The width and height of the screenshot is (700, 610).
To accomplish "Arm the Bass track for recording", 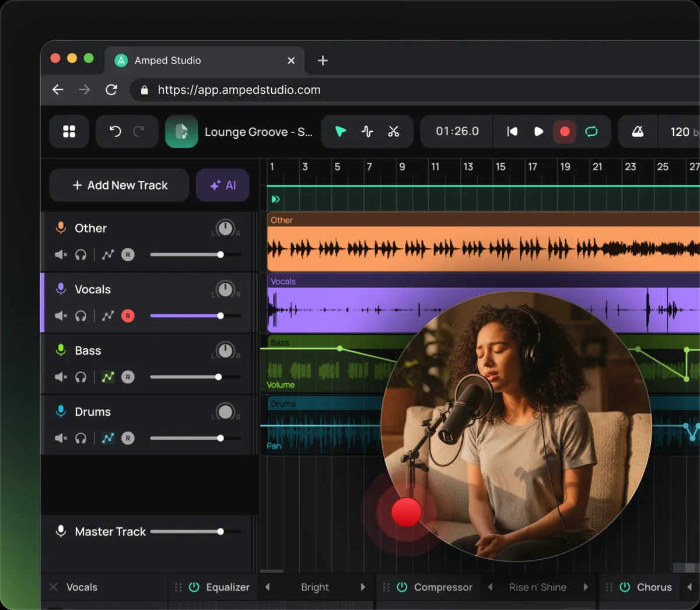I will (x=128, y=377).
